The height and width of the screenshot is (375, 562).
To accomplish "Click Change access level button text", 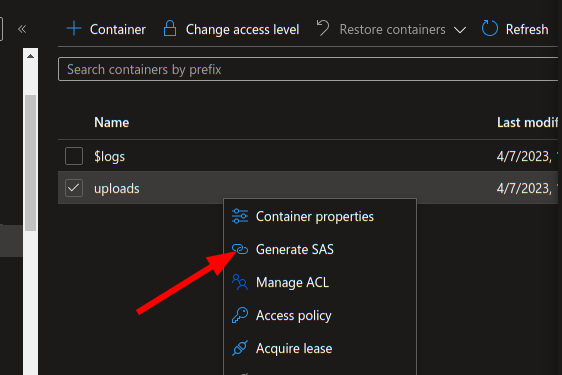I will point(242,29).
